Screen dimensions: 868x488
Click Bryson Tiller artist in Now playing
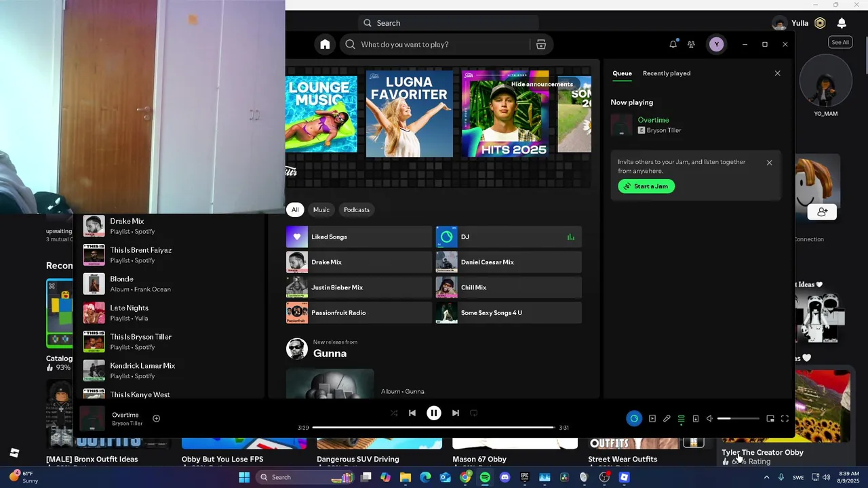click(664, 130)
